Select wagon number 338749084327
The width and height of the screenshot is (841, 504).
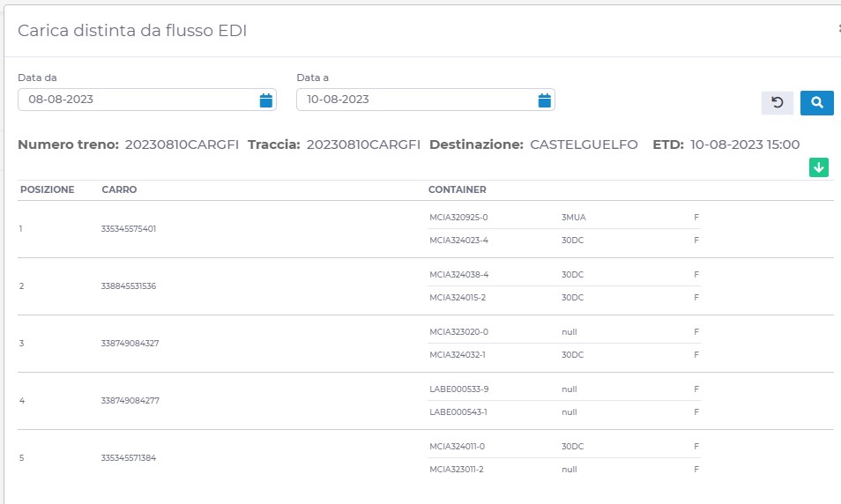[130, 344]
